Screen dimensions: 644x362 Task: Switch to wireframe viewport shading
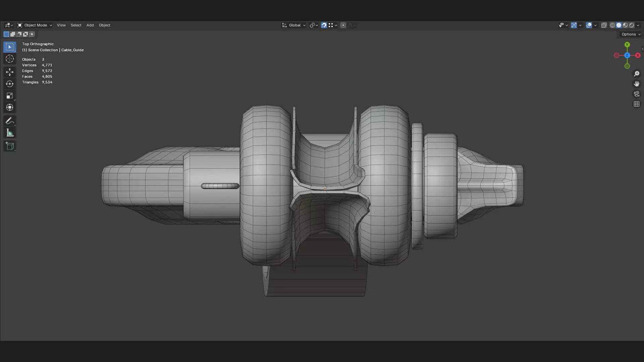pos(612,25)
